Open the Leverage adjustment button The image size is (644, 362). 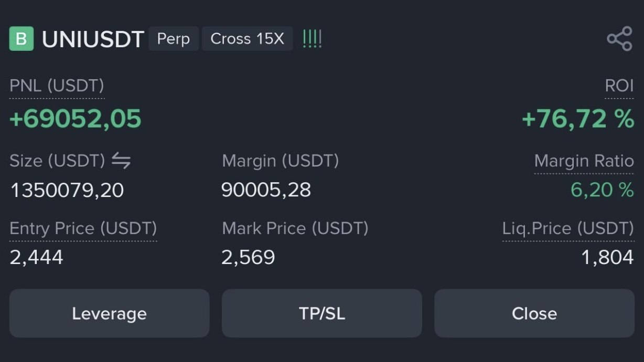[109, 313]
